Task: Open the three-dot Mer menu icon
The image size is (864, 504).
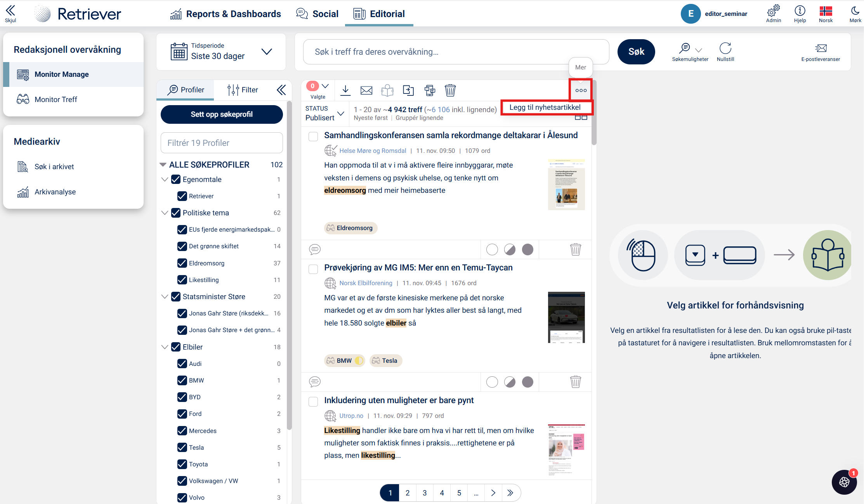Action: pyautogui.click(x=581, y=90)
